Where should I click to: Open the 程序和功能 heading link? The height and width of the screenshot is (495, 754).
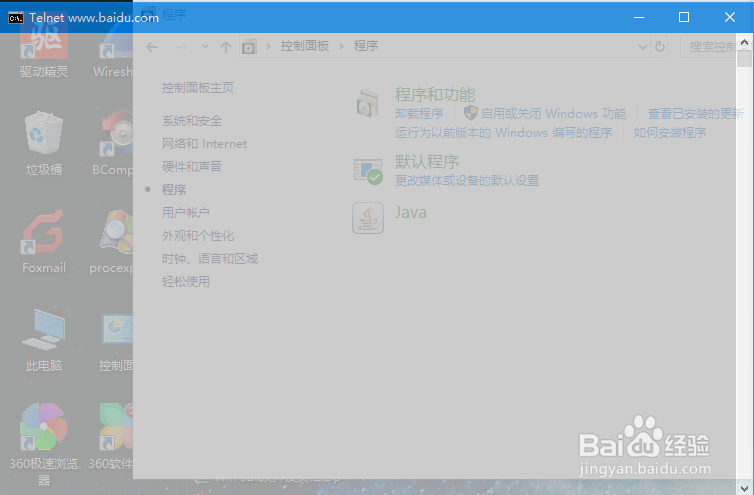pyautogui.click(x=435, y=94)
